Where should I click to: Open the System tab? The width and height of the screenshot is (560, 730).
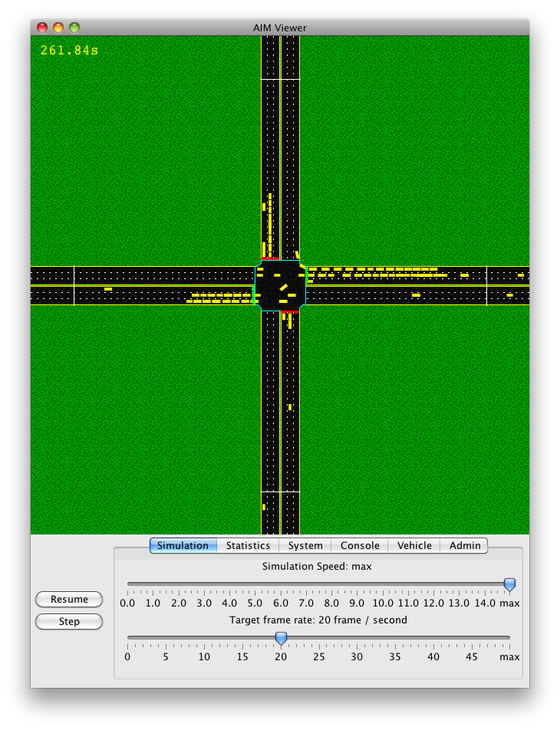click(305, 546)
